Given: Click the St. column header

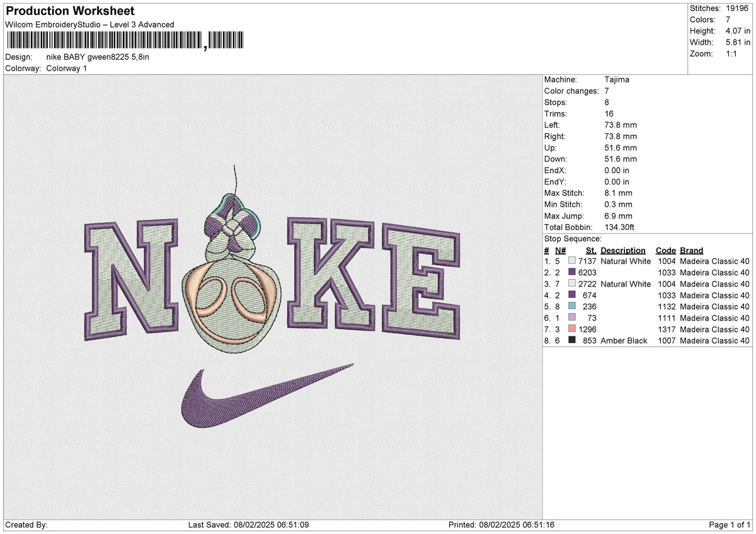Looking at the screenshot, I should (591, 251).
